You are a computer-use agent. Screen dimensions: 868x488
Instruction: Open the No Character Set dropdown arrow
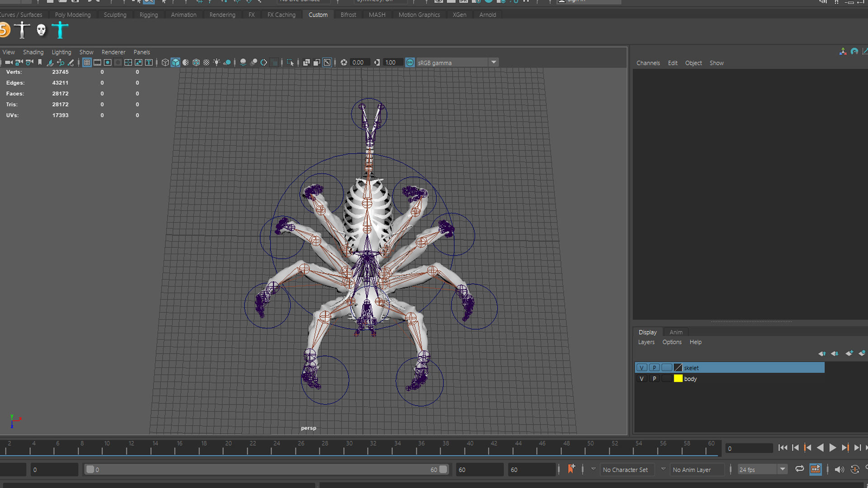[593, 469]
